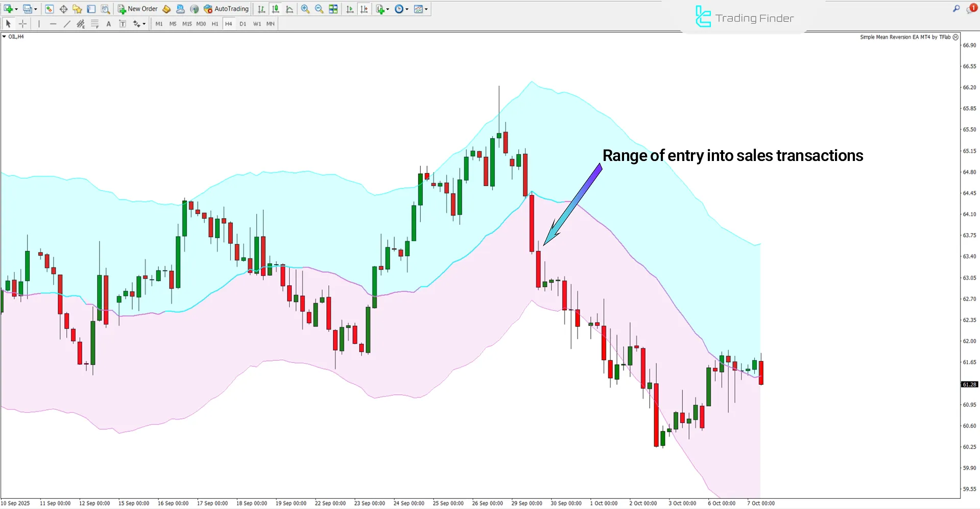Screen dimensions: 980x509
Task: Insert a text label on the chart
Action: (x=123, y=24)
